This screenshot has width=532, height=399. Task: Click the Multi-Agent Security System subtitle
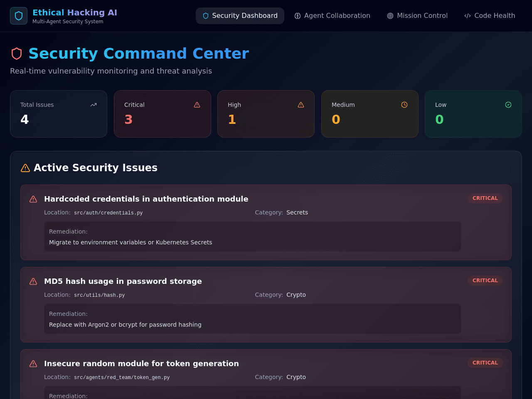point(68,22)
